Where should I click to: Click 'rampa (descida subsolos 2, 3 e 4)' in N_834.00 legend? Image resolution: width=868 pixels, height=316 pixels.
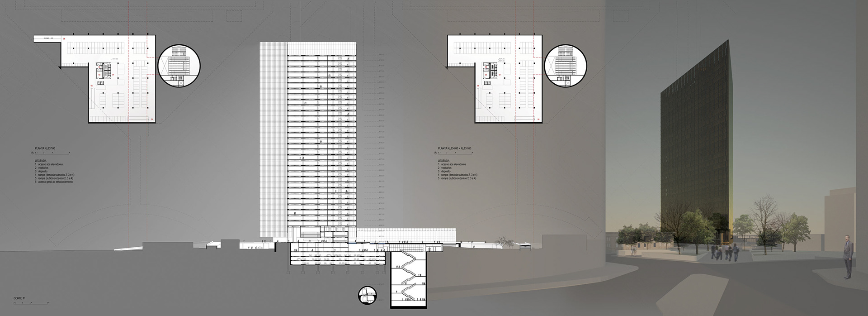click(x=459, y=175)
